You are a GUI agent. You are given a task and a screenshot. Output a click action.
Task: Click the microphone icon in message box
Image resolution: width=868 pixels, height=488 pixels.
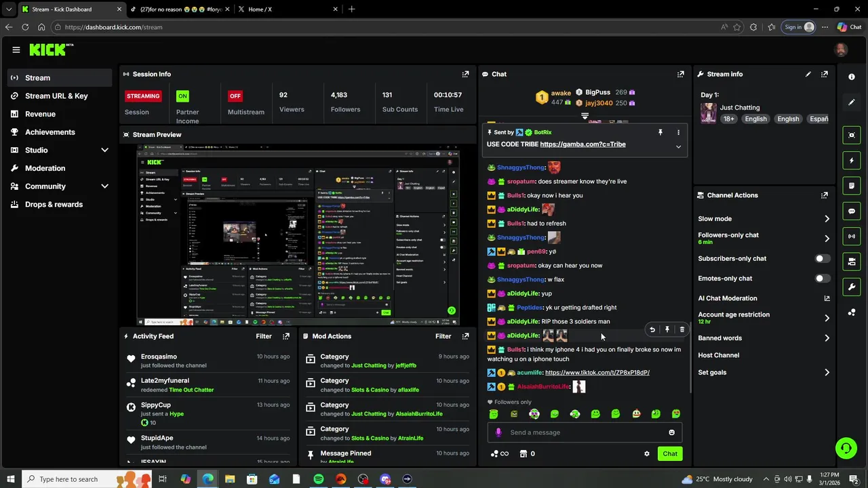click(x=498, y=432)
